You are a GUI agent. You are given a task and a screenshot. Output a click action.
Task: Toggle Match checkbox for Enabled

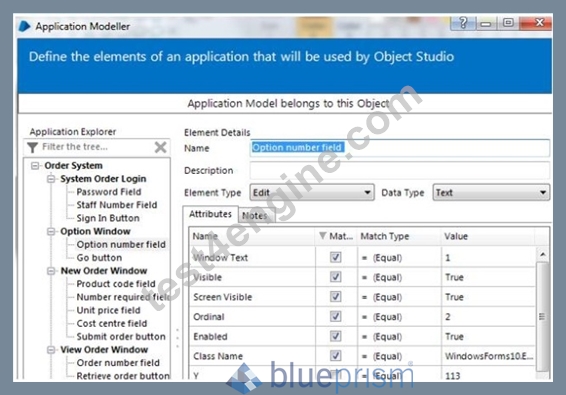335,336
